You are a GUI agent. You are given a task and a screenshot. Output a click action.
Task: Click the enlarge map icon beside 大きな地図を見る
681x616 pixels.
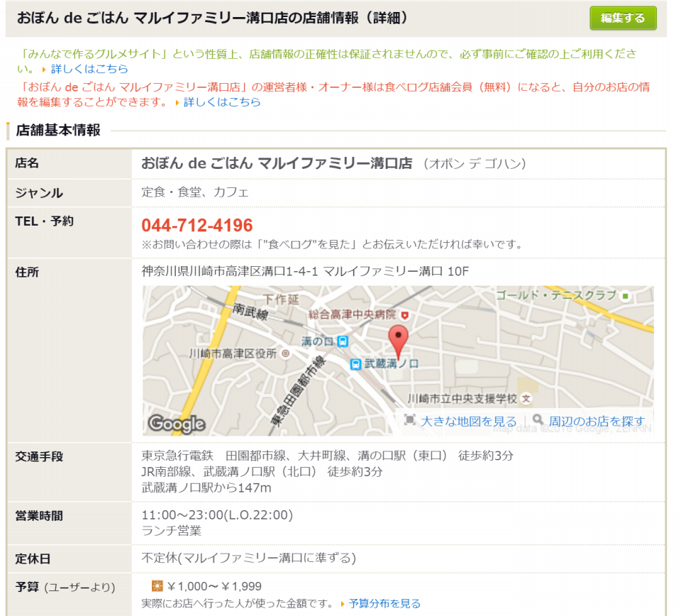tap(409, 420)
